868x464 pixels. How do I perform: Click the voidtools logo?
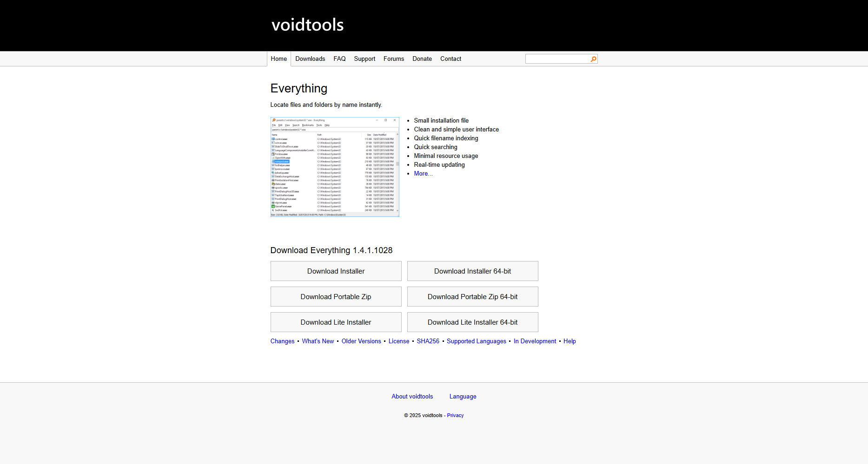[x=307, y=25]
